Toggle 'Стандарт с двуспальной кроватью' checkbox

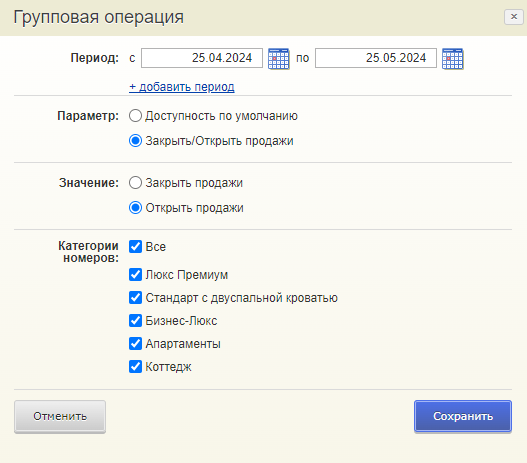[x=135, y=298]
